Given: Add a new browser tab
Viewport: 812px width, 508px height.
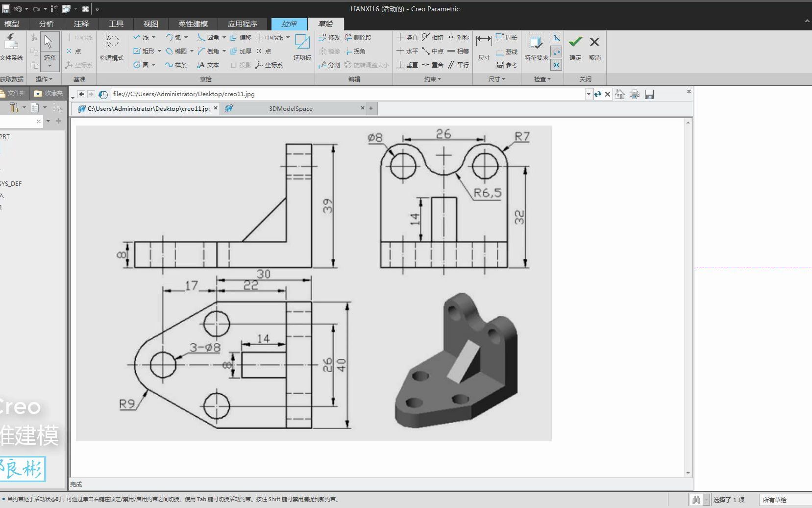Looking at the screenshot, I should pyautogui.click(x=371, y=108).
